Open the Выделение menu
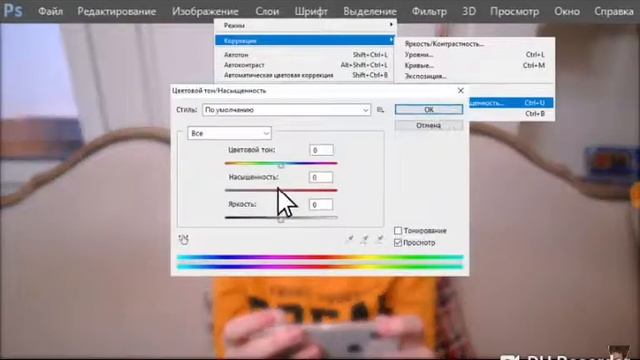This screenshot has height=360, width=640. pyautogui.click(x=370, y=11)
